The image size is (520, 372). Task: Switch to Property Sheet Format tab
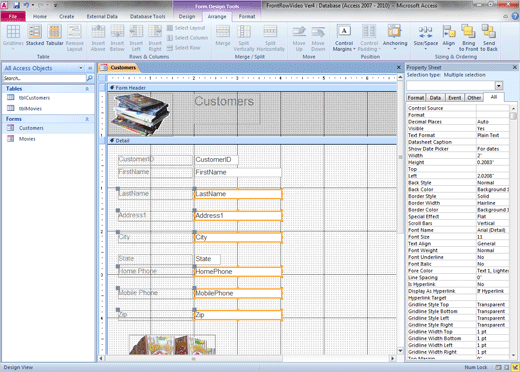[416, 98]
